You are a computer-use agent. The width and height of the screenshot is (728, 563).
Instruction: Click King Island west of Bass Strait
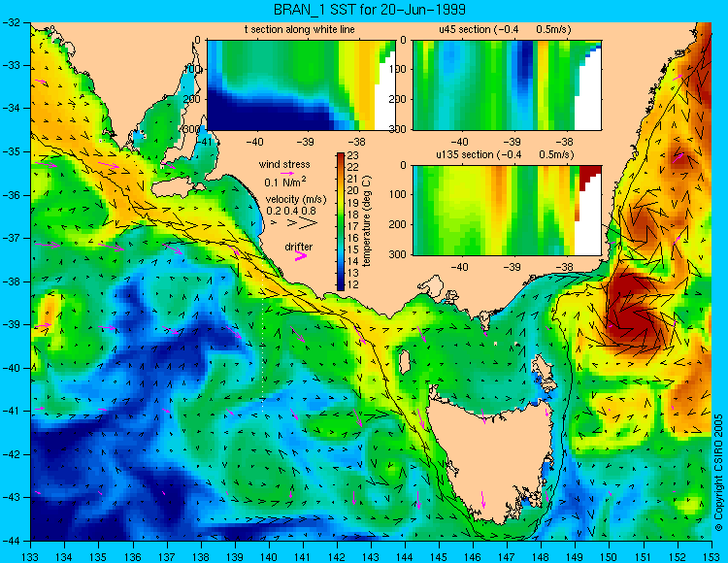(x=405, y=361)
